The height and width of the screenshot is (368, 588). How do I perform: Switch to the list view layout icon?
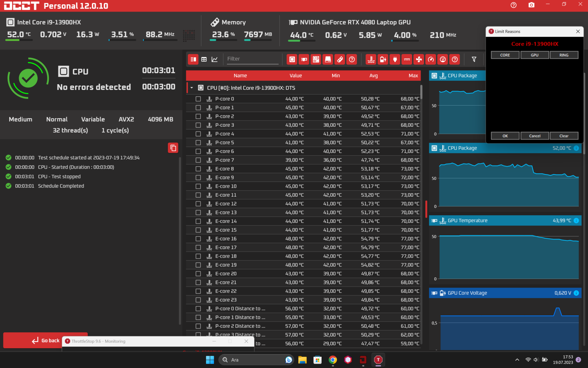click(193, 59)
